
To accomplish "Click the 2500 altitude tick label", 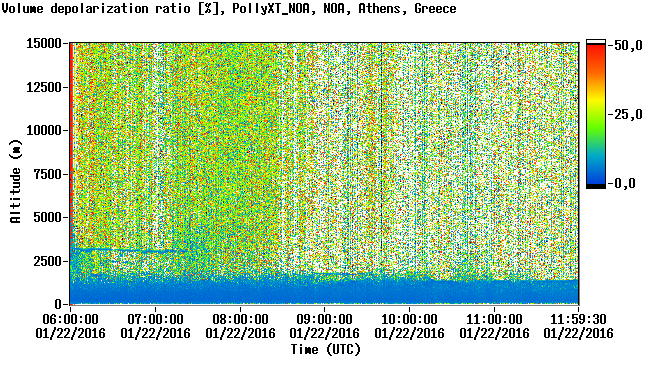I will pyautogui.click(x=48, y=261).
